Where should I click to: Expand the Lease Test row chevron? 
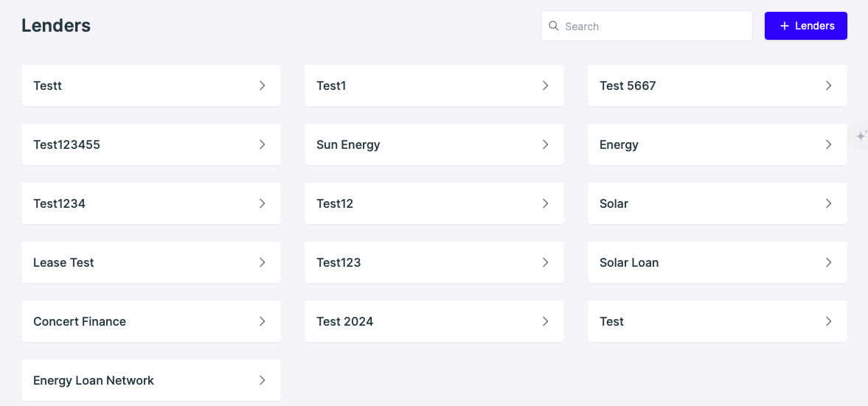point(262,262)
